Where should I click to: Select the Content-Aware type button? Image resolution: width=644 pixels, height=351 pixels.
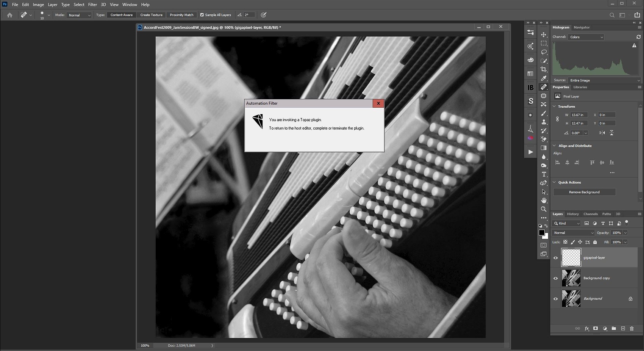tap(122, 15)
